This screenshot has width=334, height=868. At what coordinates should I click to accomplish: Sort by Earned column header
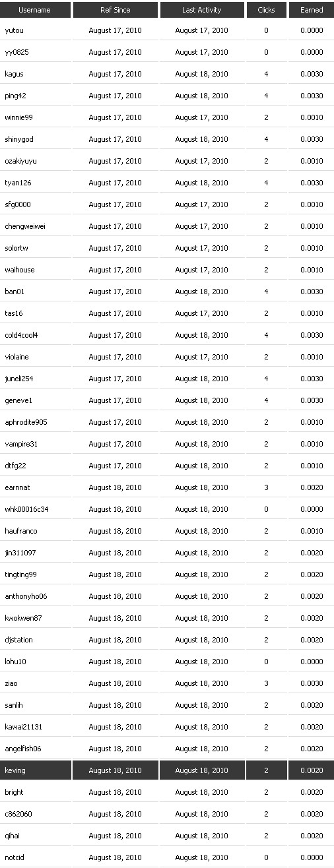(312, 10)
